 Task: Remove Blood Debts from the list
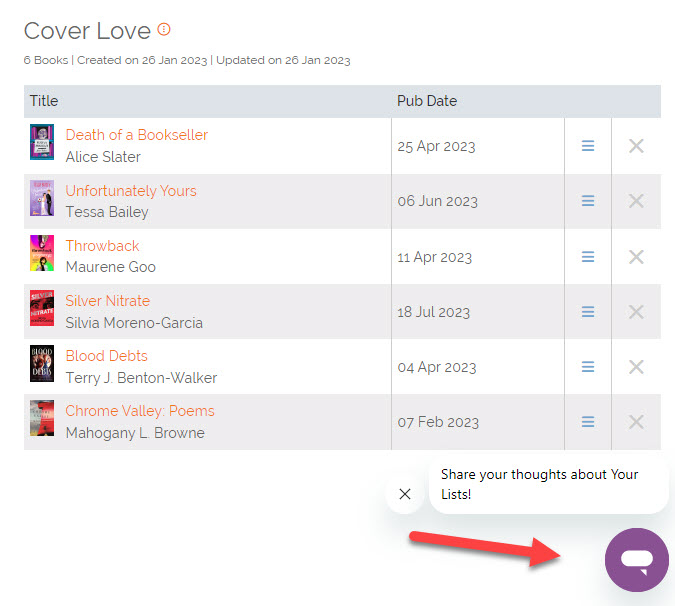click(636, 367)
